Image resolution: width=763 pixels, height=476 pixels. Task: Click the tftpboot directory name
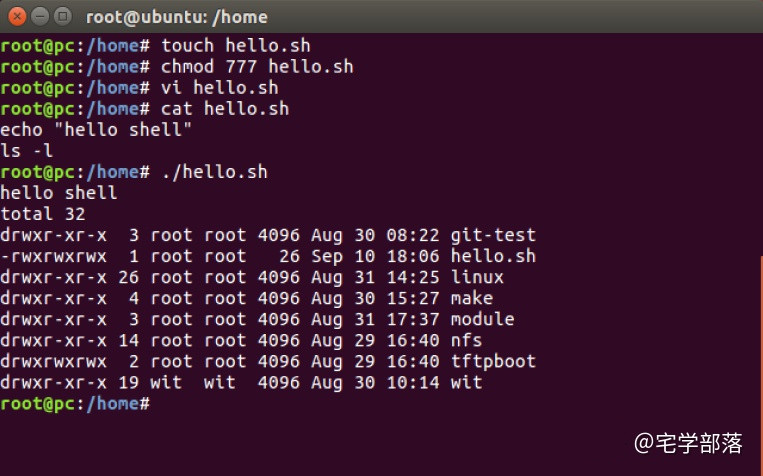click(493, 362)
